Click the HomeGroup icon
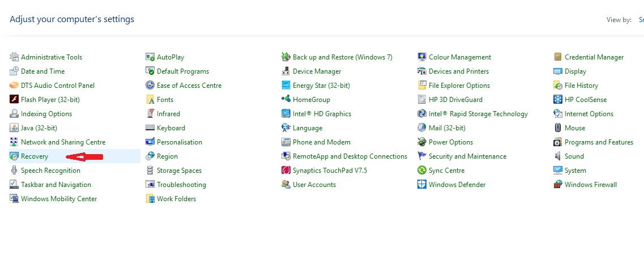644x272 pixels. pyautogui.click(x=286, y=99)
